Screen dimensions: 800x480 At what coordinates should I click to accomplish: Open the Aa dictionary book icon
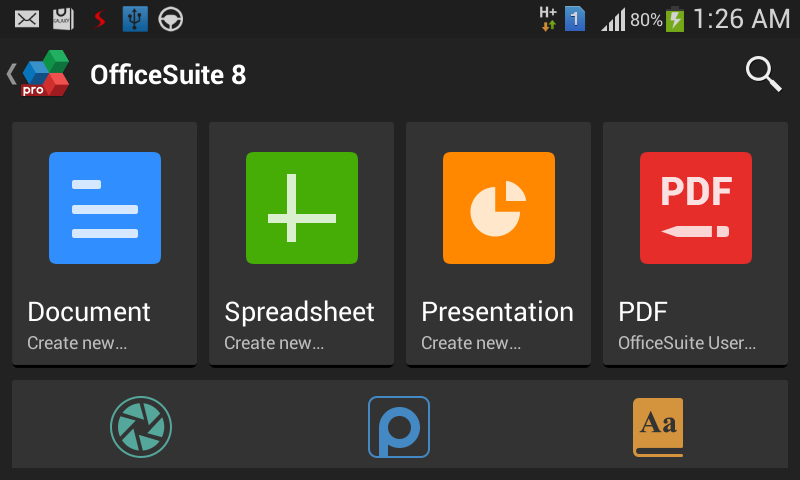pos(658,427)
